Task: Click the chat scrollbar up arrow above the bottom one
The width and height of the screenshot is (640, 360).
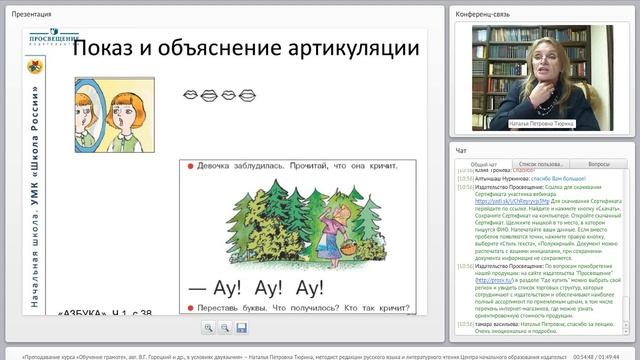Action: coord(627,325)
